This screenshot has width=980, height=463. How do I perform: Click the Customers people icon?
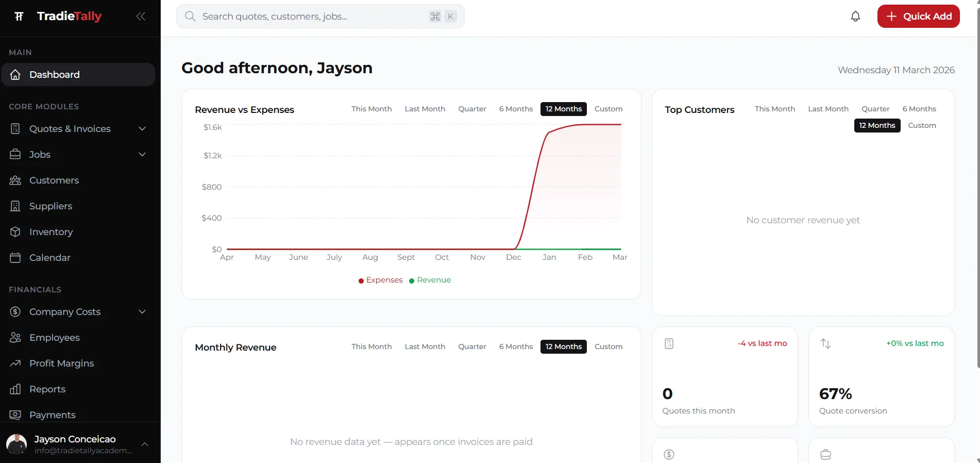[15, 180]
